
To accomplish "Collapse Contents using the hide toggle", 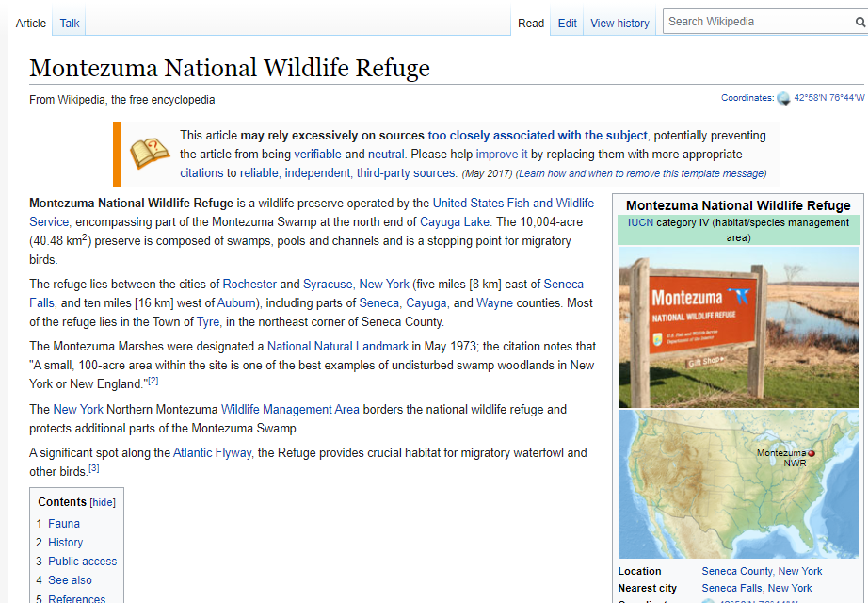I will click(x=103, y=503).
